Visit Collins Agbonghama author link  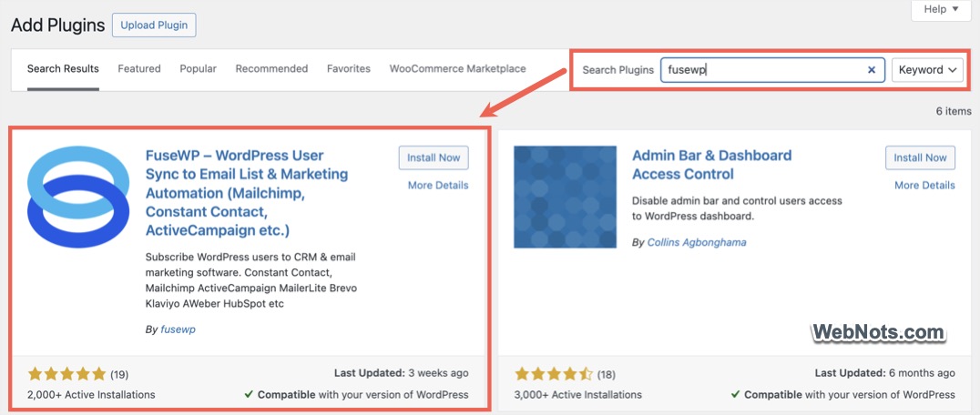[x=697, y=242]
